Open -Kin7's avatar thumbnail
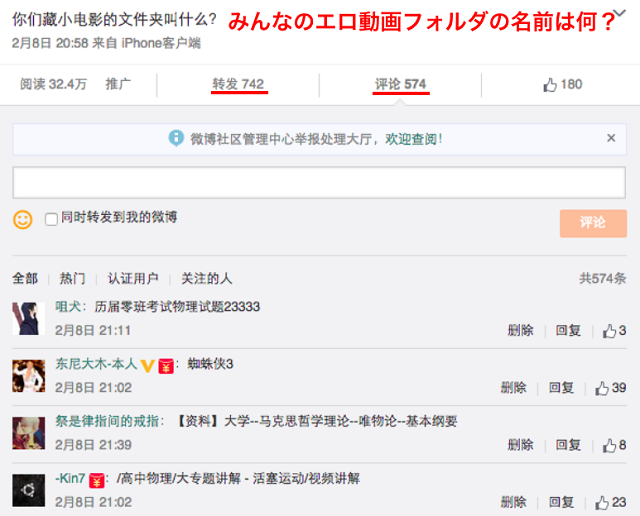 [x=29, y=490]
